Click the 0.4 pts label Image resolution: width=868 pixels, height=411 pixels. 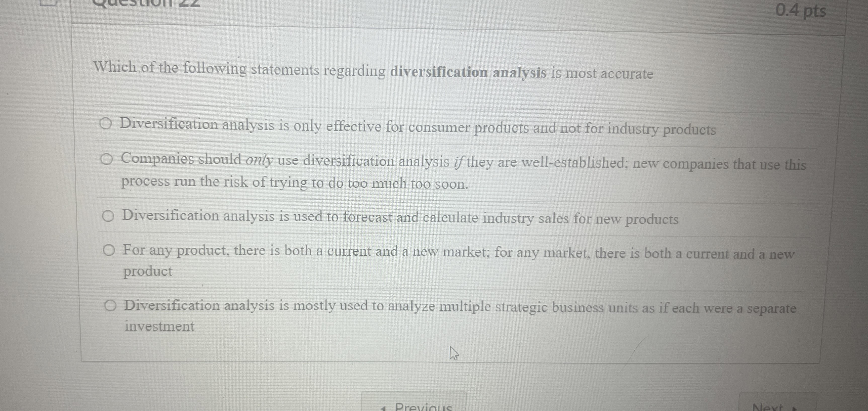[801, 11]
